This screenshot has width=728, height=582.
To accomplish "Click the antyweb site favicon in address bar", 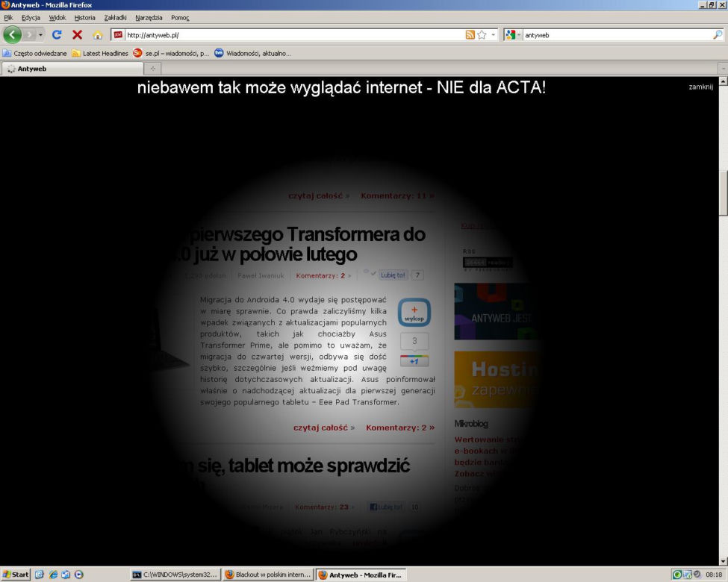I will (x=119, y=35).
